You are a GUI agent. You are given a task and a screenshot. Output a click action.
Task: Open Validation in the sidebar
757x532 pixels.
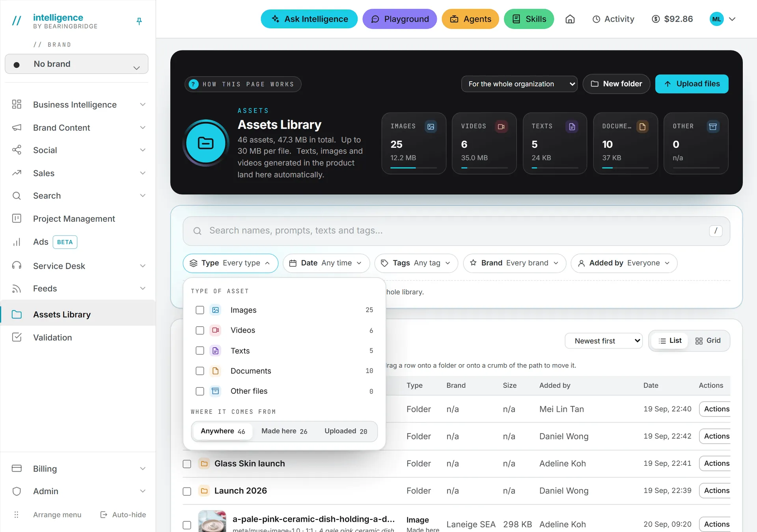78,337
